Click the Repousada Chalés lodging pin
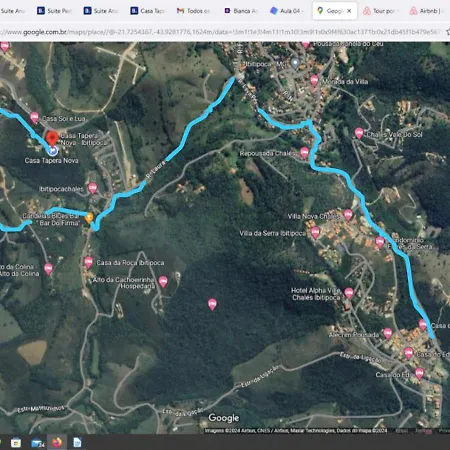Image resolution: width=450 pixels, height=450 pixels. click(x=304, y=153)
